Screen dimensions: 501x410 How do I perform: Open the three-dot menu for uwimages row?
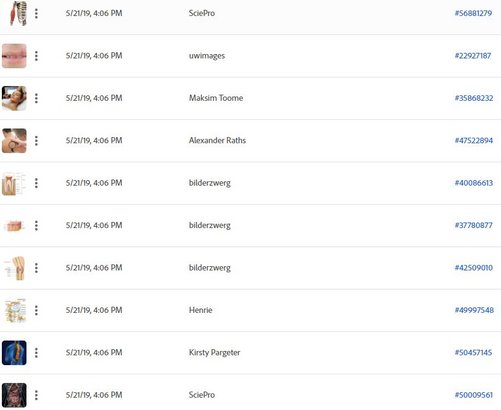(36, 56)
